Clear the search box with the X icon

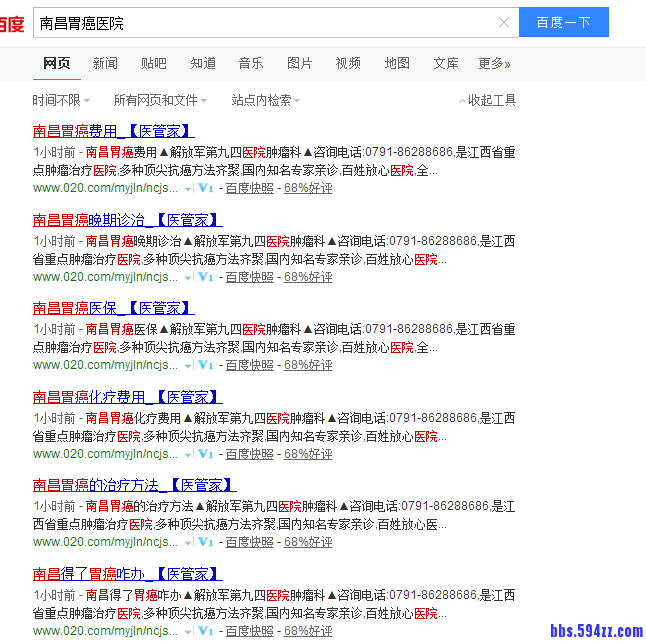pos(503,23)
